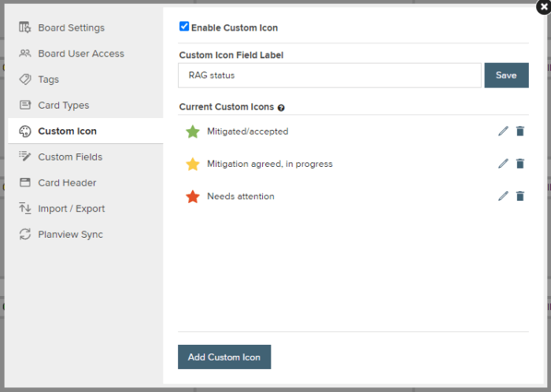Uncheck Enable Custom Icon checkbox

(x=184, y=26)
